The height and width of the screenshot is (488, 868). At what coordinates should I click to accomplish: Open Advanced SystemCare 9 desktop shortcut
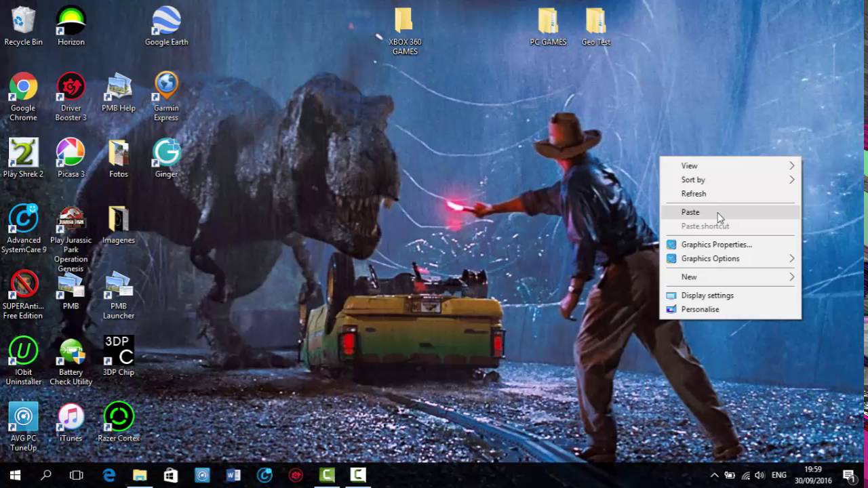(24, 229)
